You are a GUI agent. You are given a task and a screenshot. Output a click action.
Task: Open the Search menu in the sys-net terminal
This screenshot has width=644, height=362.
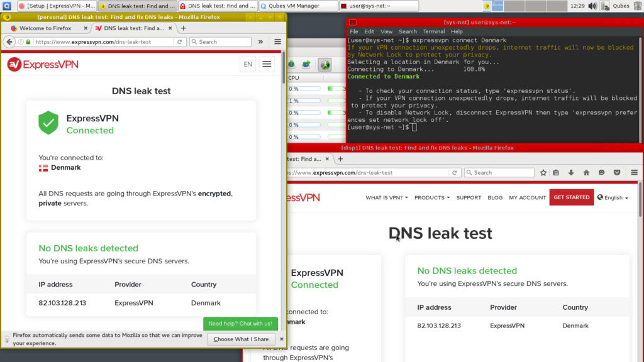point(408,31)
